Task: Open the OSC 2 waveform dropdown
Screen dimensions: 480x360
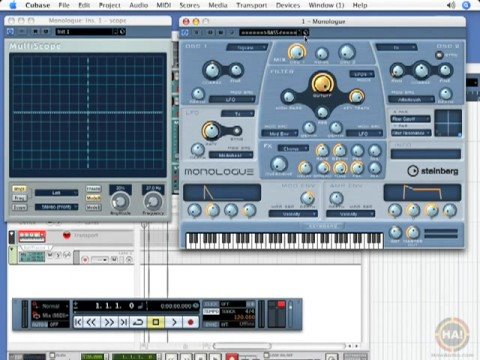Action: click(x=396, y=48)
